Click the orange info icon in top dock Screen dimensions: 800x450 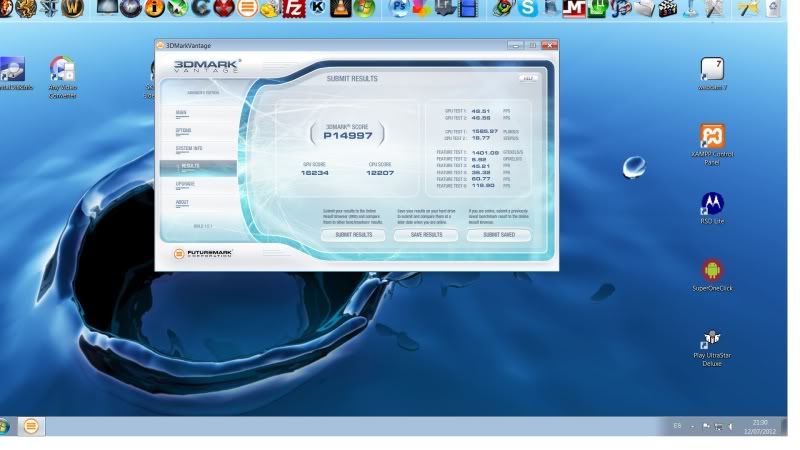154,8
